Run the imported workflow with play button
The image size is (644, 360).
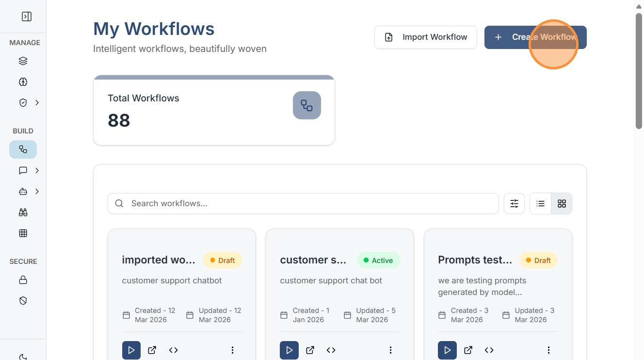131,350
